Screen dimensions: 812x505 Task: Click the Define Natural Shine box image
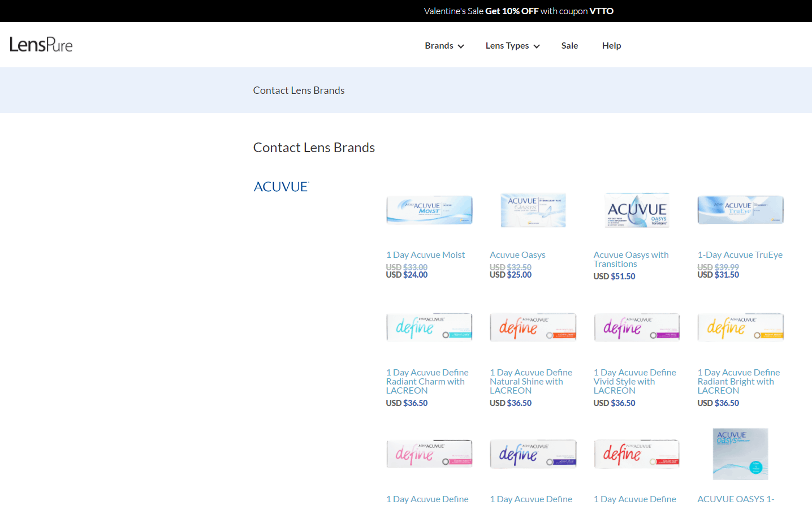533,327
